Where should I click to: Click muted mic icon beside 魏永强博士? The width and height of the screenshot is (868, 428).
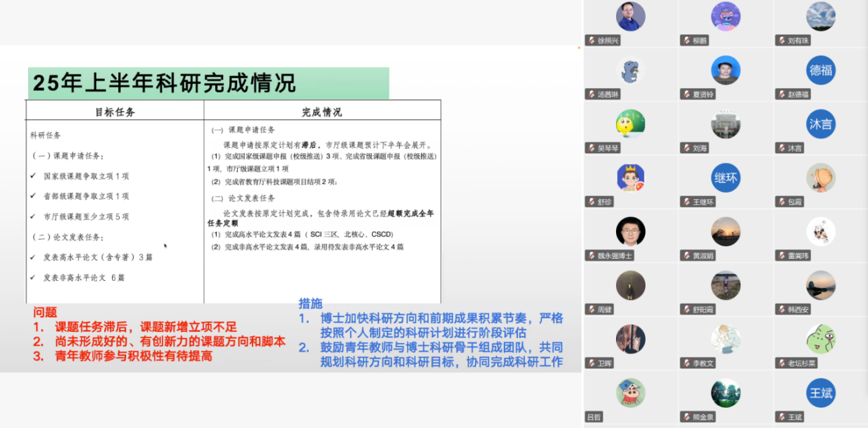591,255
